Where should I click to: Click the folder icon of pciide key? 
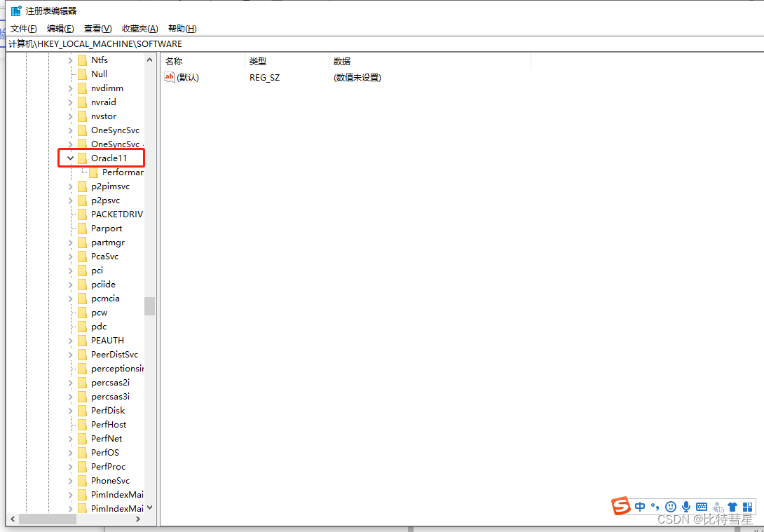click(82, 285)
